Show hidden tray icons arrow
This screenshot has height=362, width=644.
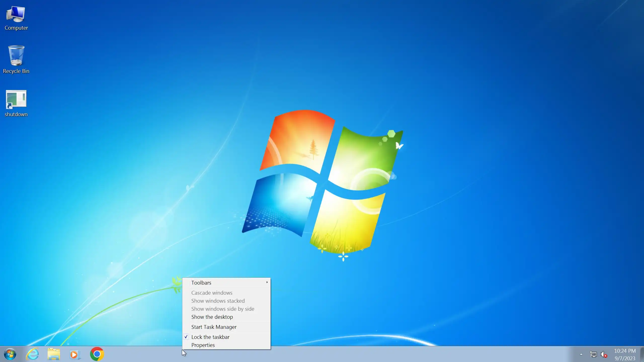(581, 354)
